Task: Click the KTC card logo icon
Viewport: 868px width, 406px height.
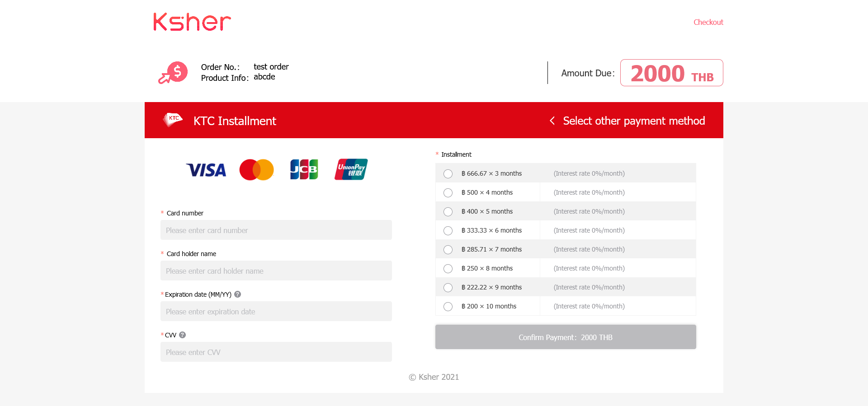Action: 172,120
